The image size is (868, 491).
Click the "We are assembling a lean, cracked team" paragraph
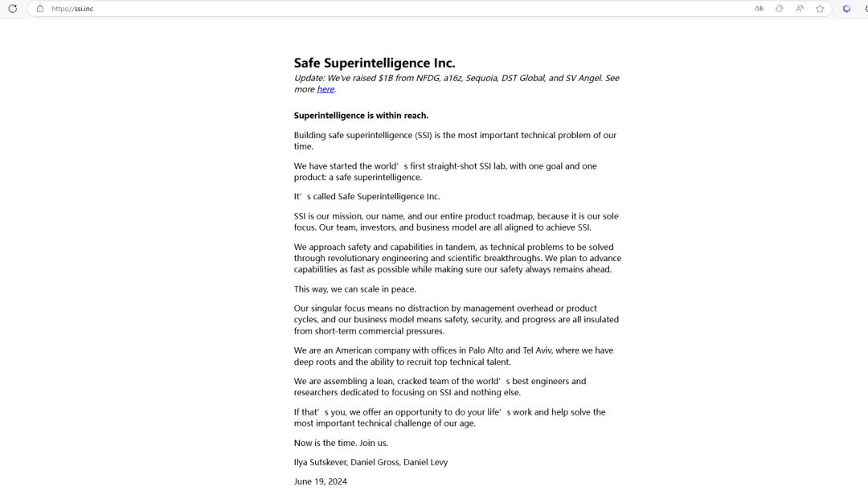(440, 387)
